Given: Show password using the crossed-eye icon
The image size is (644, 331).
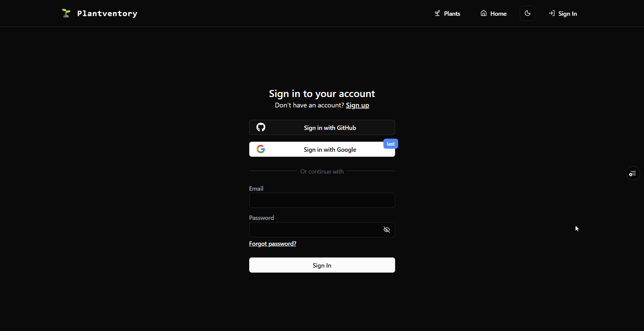Looking at the screenshot, I should coord(386,230).
